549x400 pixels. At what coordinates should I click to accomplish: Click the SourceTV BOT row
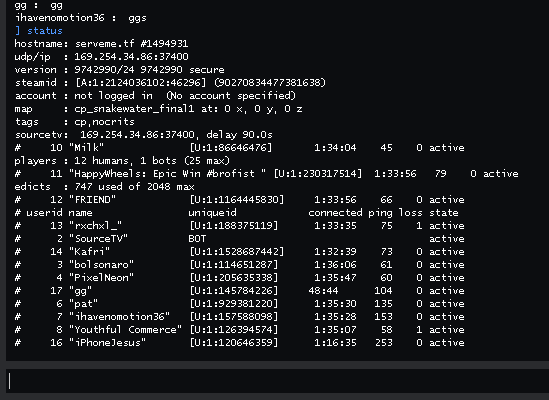pyautogui.click(x=239, y=239)
